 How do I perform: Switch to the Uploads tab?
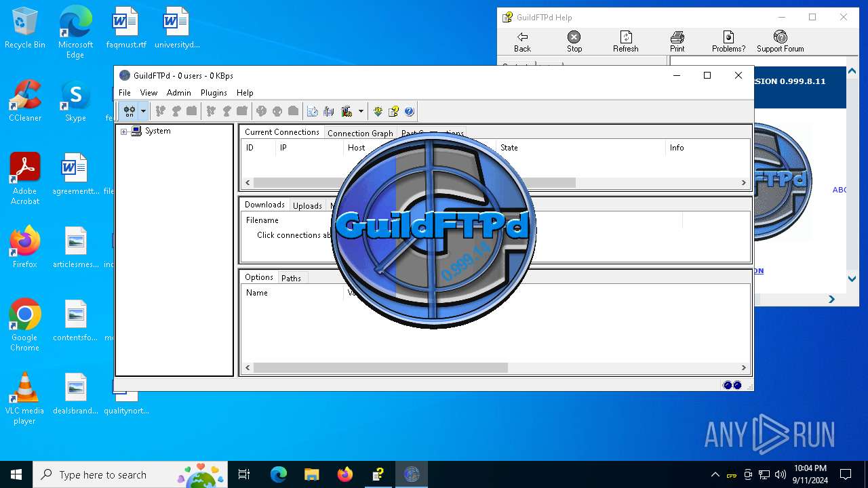[307, 206]
